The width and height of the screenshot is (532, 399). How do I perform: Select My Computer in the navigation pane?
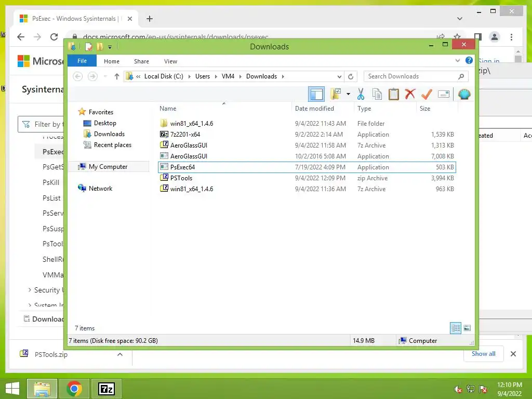pos(108,167)
